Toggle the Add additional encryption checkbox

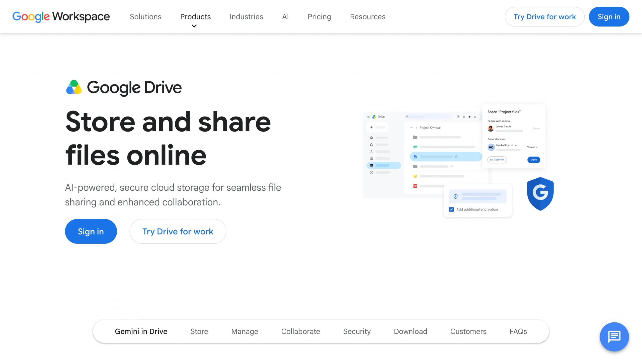pos(451,209)
